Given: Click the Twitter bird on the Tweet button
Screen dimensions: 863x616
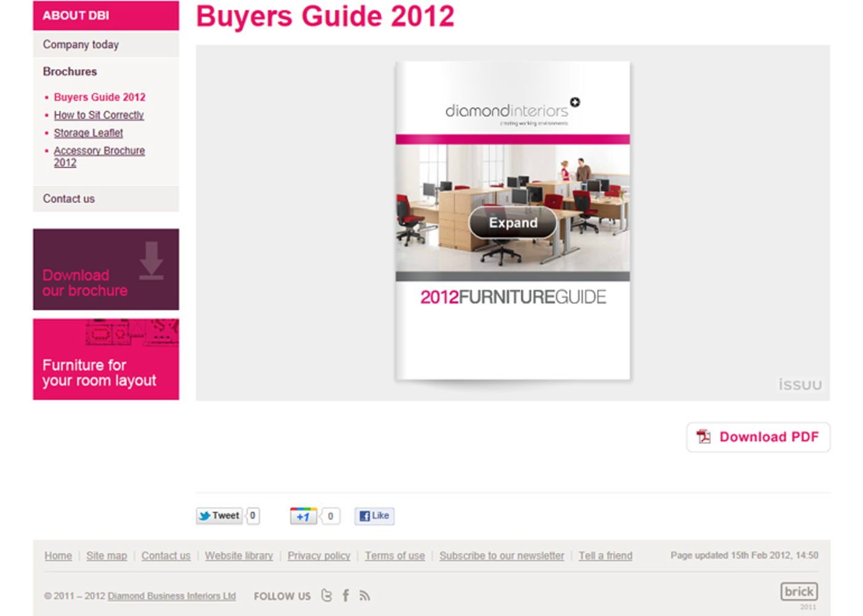Looking at the screenshot, I should [206, 516].
